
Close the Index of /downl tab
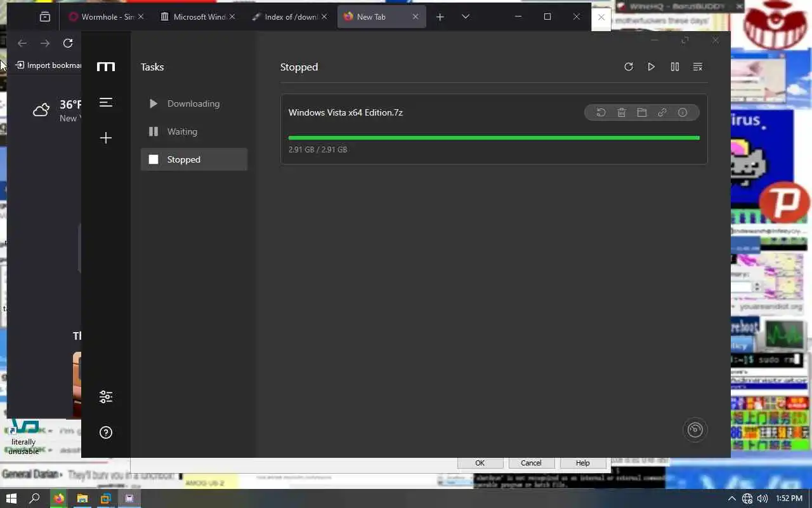pyautogui.click(x=324, y=17)
